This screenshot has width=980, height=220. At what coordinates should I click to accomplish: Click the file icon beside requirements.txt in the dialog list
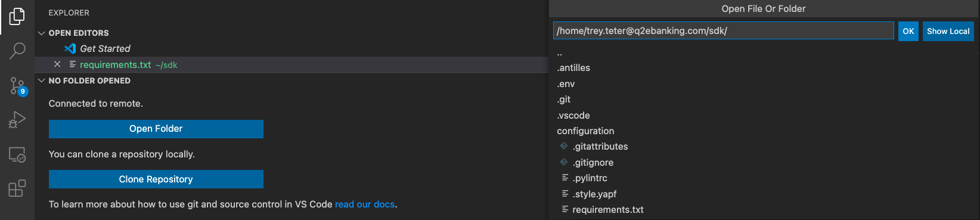[565, 209]
